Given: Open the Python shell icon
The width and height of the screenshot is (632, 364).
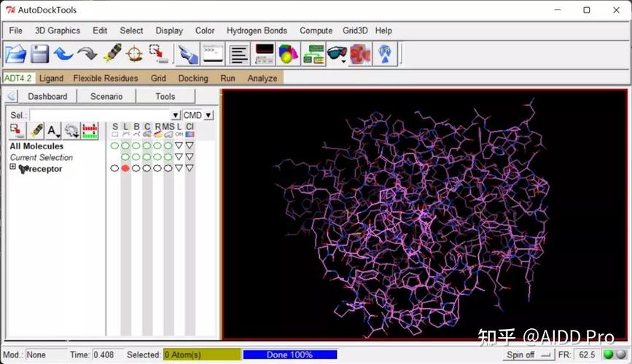Looking at the screenshot, I should [x=212, y=54].
